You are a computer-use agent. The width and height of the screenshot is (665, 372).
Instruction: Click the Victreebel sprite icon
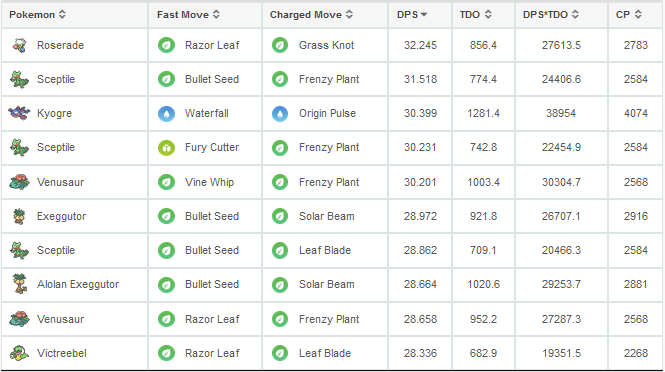(x=20, y=353)
